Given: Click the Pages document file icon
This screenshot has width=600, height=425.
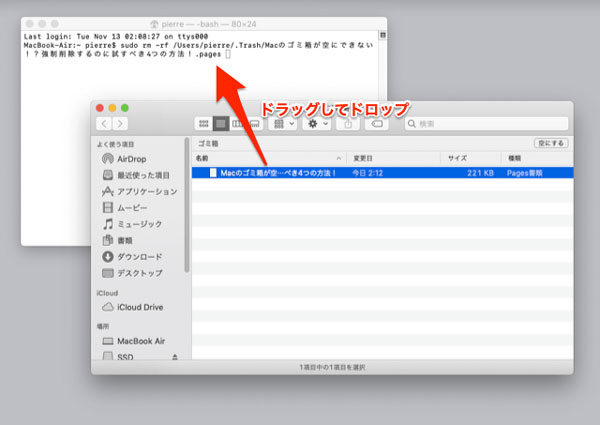Looking at the screenshot, I should pos(213,173).
